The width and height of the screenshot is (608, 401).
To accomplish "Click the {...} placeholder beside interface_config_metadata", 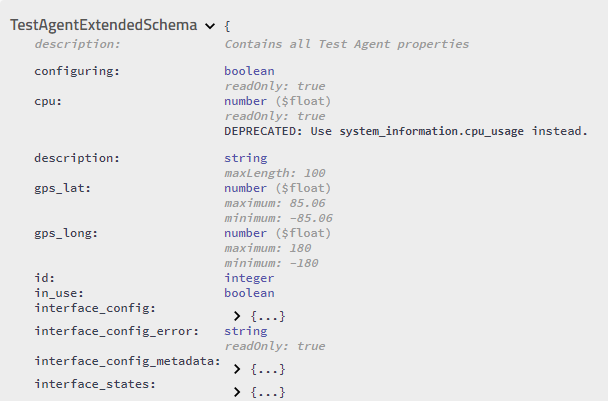I will [x=268, y=369].
